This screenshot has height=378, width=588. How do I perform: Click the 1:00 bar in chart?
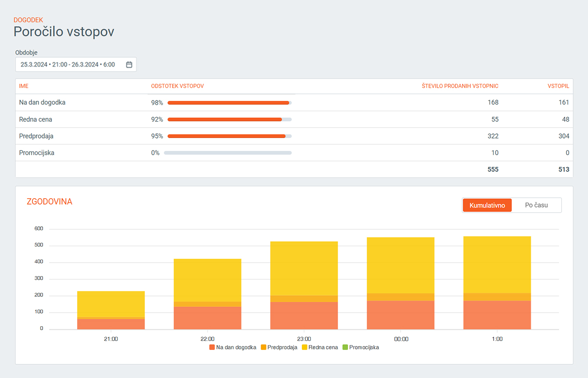coord(497,281)
